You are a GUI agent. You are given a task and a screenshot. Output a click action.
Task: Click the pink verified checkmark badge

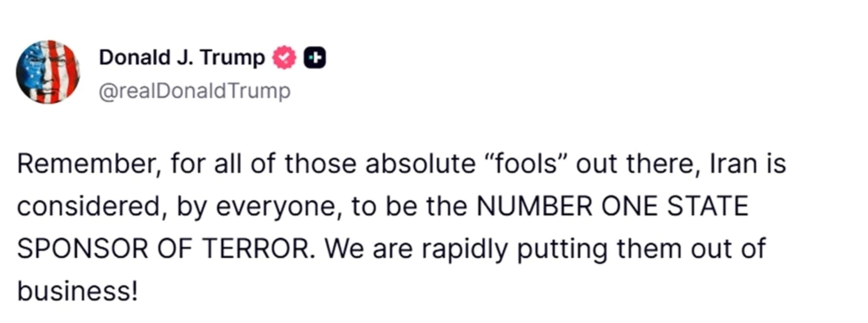[284, 58]
